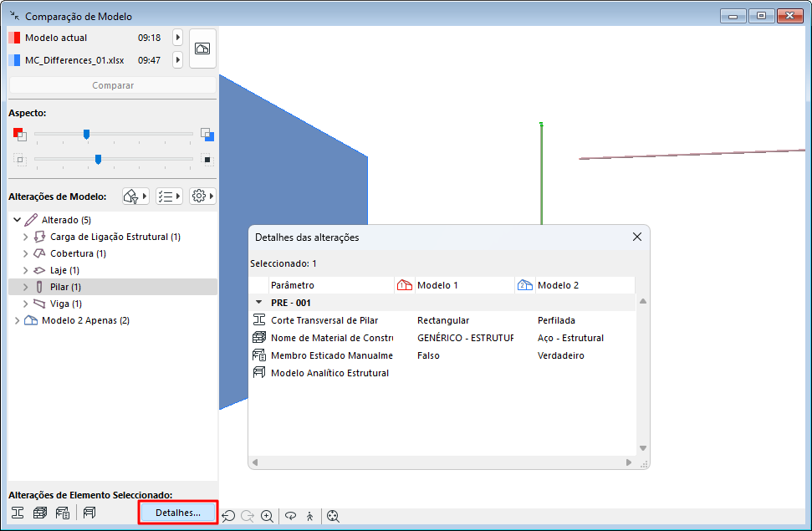This screenshot has width=812, height=531.
Task: Click the structural analytical model icon in bottom bar
Action: (x=89, y=513)
